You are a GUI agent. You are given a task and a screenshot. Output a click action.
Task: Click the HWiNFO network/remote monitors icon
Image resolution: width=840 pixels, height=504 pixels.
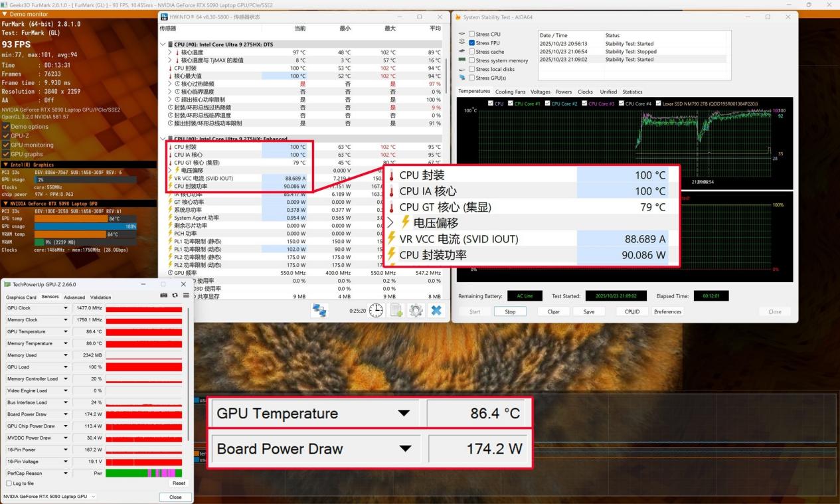click(x=320, y=310)
